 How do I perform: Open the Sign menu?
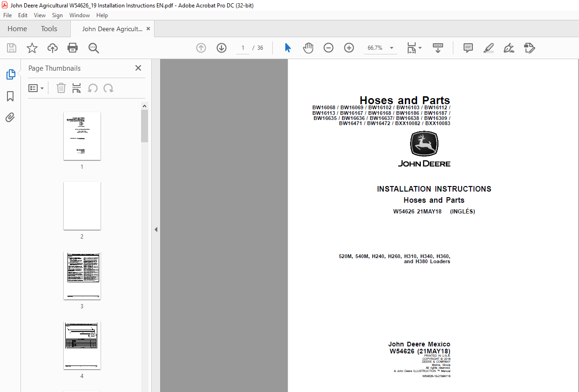[57, 15]
